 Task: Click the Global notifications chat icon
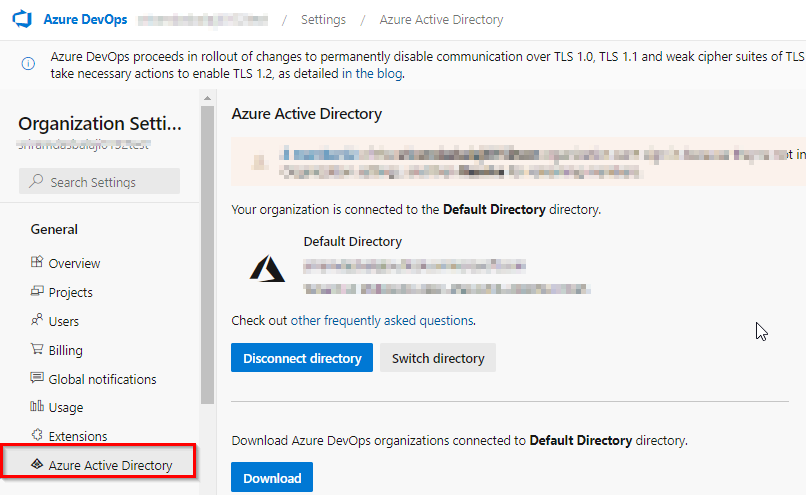tap(37, 378)
